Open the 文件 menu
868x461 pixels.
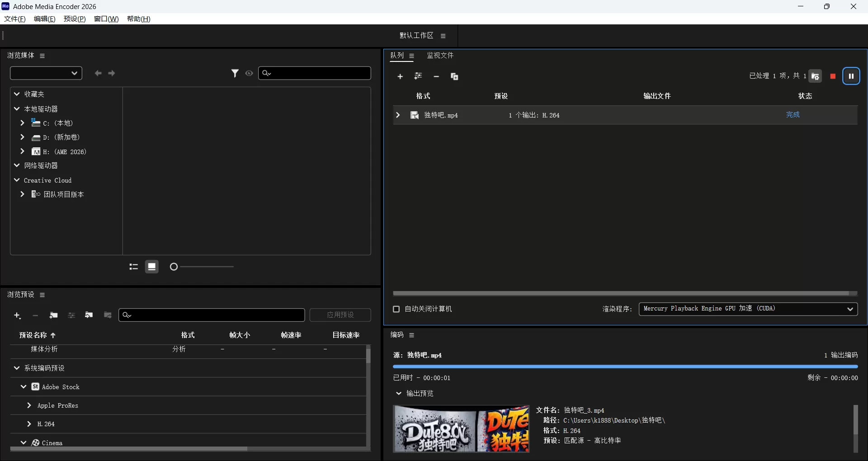(x=14, y=19)
